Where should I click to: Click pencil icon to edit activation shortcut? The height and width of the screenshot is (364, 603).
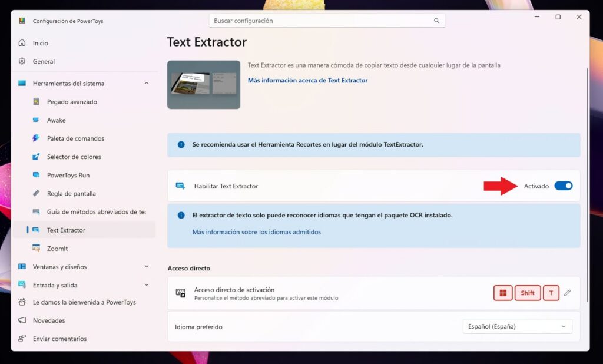tap(567, 293)
